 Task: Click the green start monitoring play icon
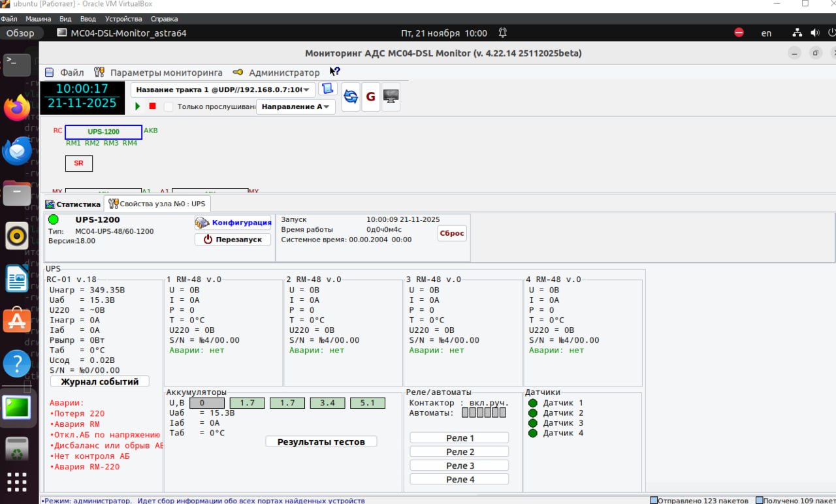(138, 106)
